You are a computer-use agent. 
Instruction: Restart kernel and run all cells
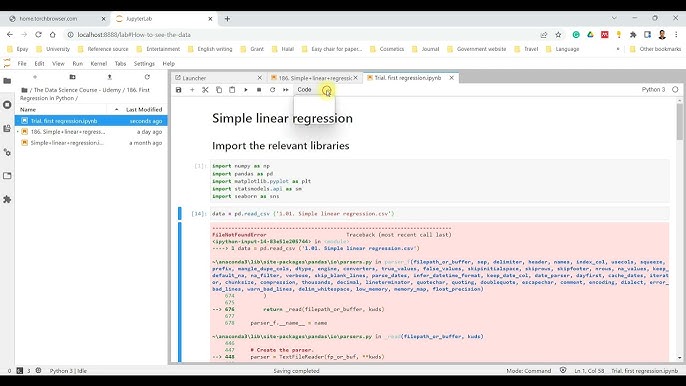coord(286,90)
